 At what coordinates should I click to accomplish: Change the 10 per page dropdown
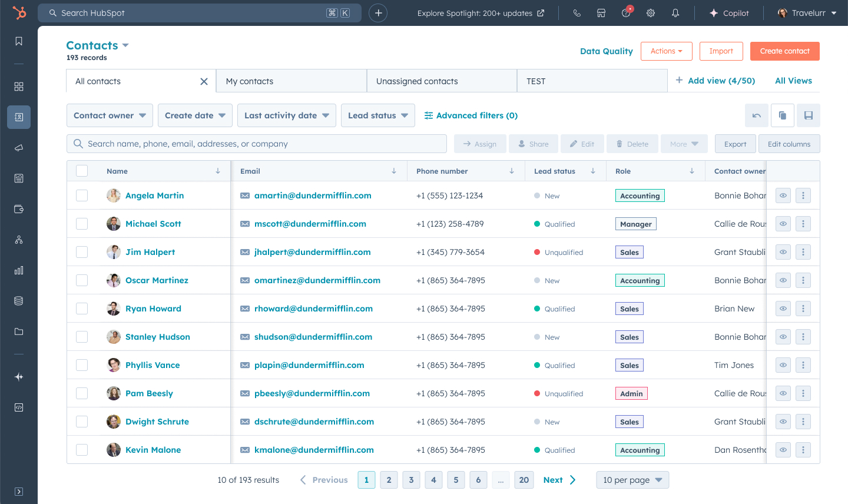tap(632, 480)
